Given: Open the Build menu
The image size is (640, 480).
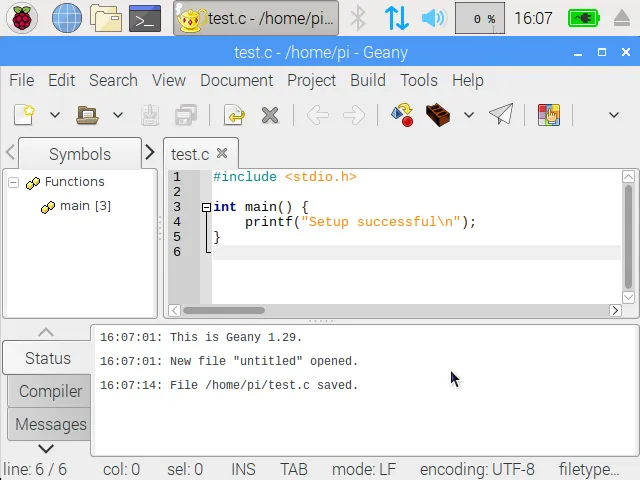Looking at the screenshot, I should (367, 80).
